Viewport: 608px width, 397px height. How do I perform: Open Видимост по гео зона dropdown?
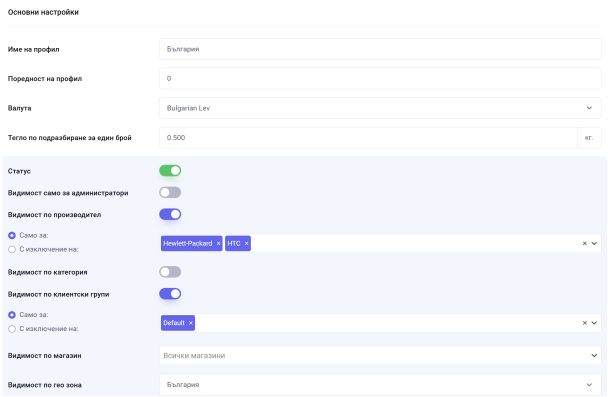click(x=380, y=385)
